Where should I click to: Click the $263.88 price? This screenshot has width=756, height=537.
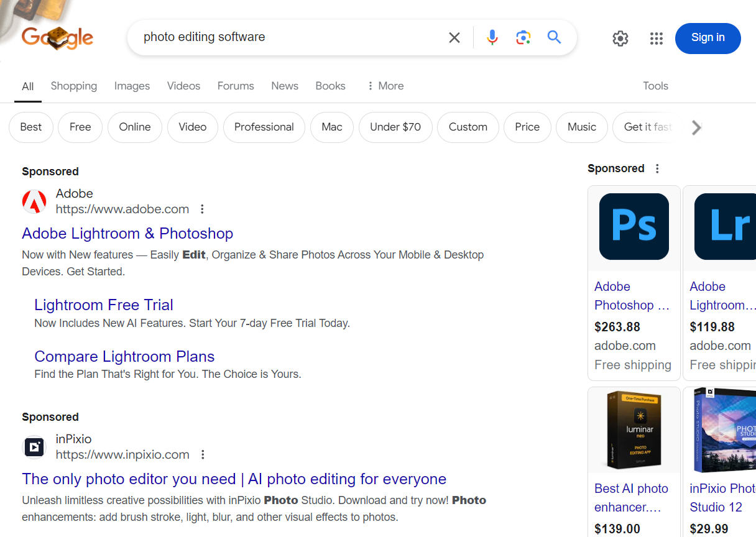point(617,327)
